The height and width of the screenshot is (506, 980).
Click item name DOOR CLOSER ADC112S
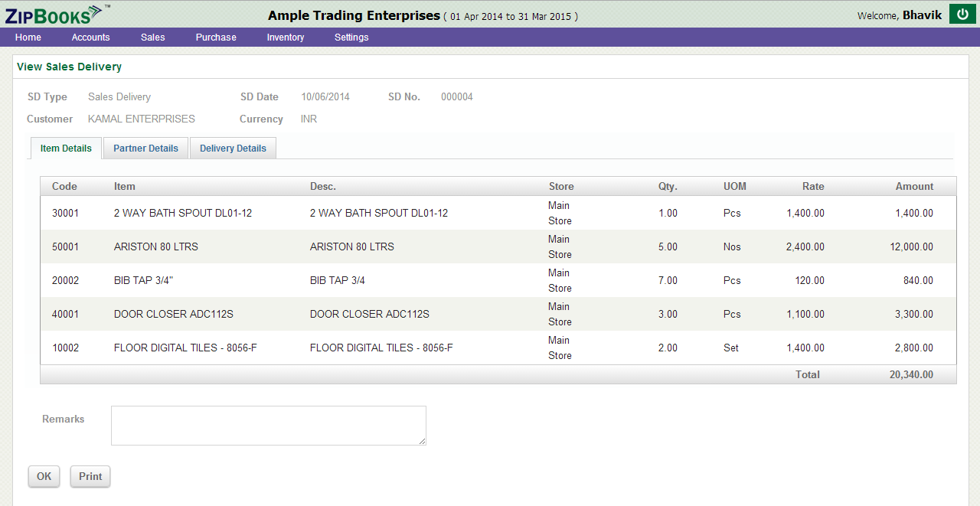coord(174,315)
